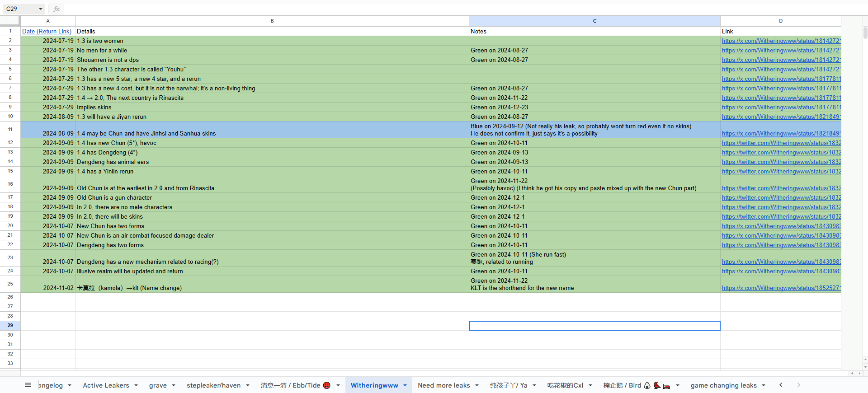Open the Name Box dropdown arrow
The height and width of the screenshot is (393, 868).
[x=41, y=9]
